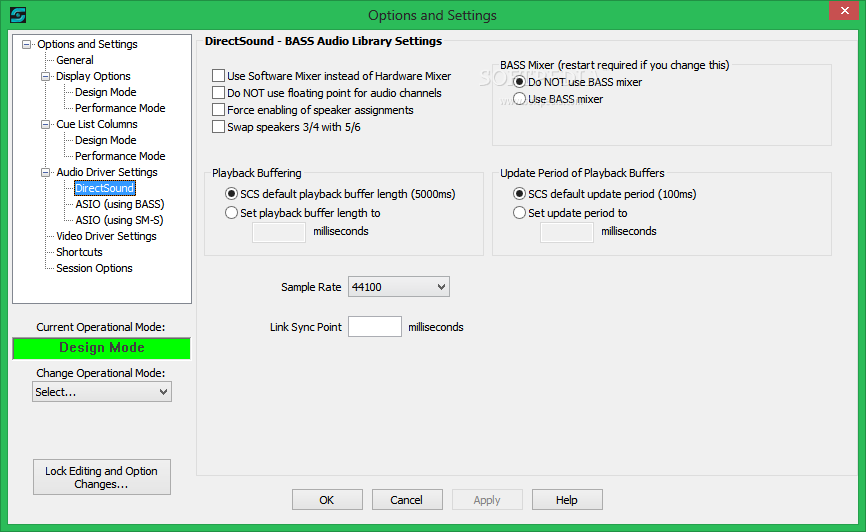
Task: Open the Sample Rate dropdown
Action: [x=399, y=287]
